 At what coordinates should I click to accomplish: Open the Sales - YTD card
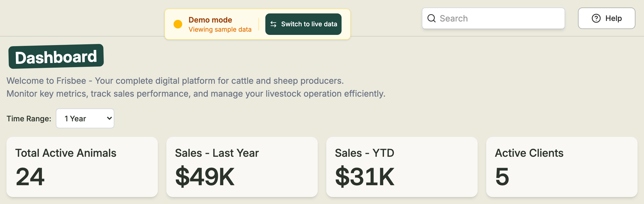click(402, 167)
